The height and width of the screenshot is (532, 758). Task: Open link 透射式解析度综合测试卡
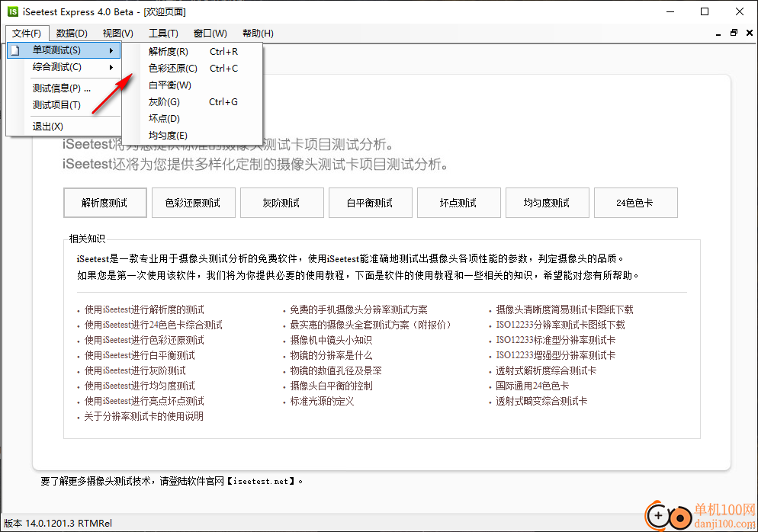pyautogui.click(x=546, y=370)
